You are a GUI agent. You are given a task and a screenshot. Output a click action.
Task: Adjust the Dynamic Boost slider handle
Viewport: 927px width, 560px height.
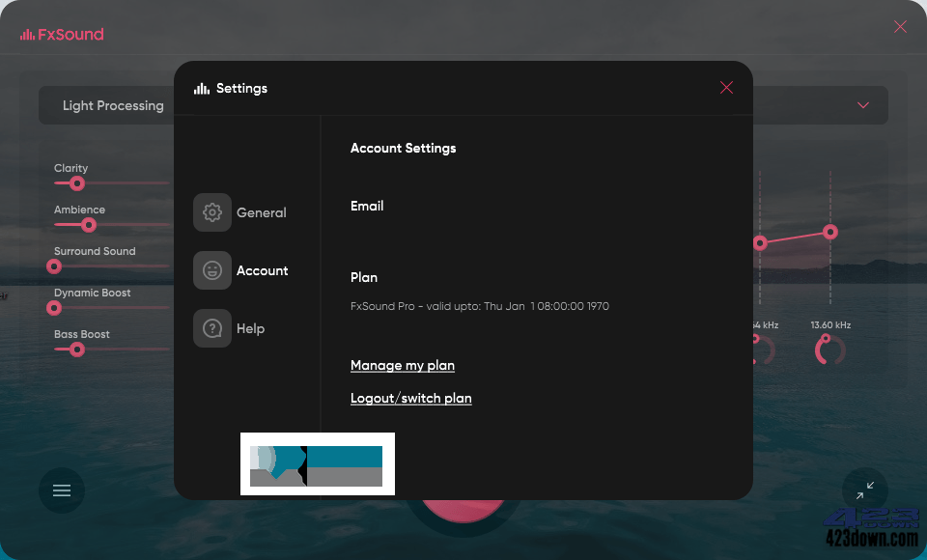pyautogui.click(x=54, y=308)
